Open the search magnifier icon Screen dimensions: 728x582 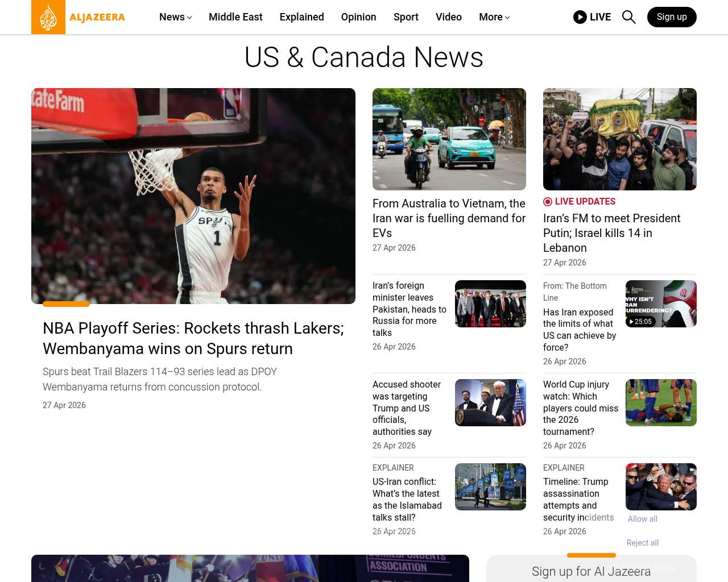coord(628,17)
